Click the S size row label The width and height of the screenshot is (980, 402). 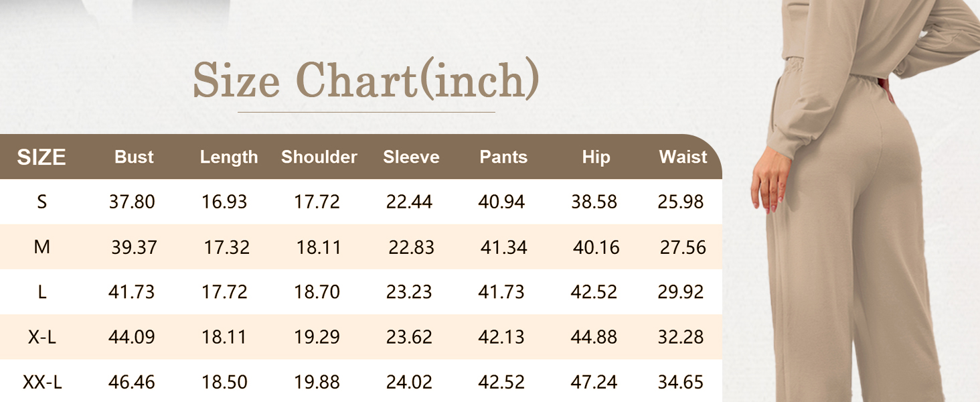pos(42,202)
